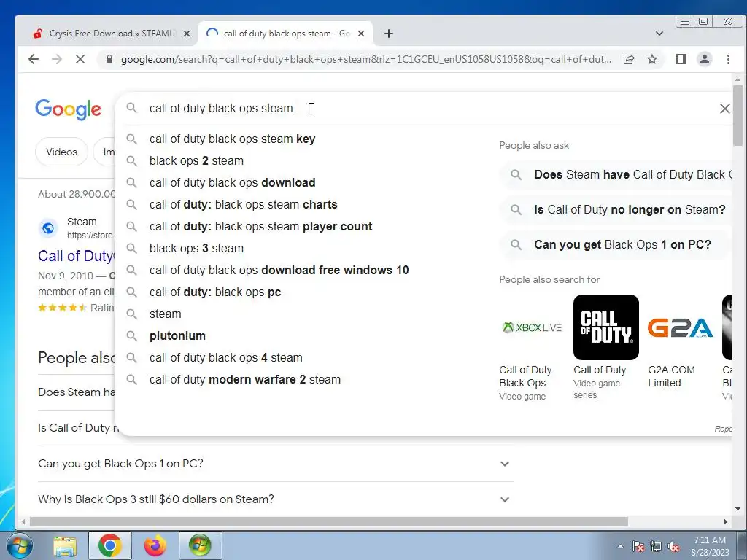Screen dimensions: 747x560
Task: Clear the search box with the X
Action: (724, 109)
